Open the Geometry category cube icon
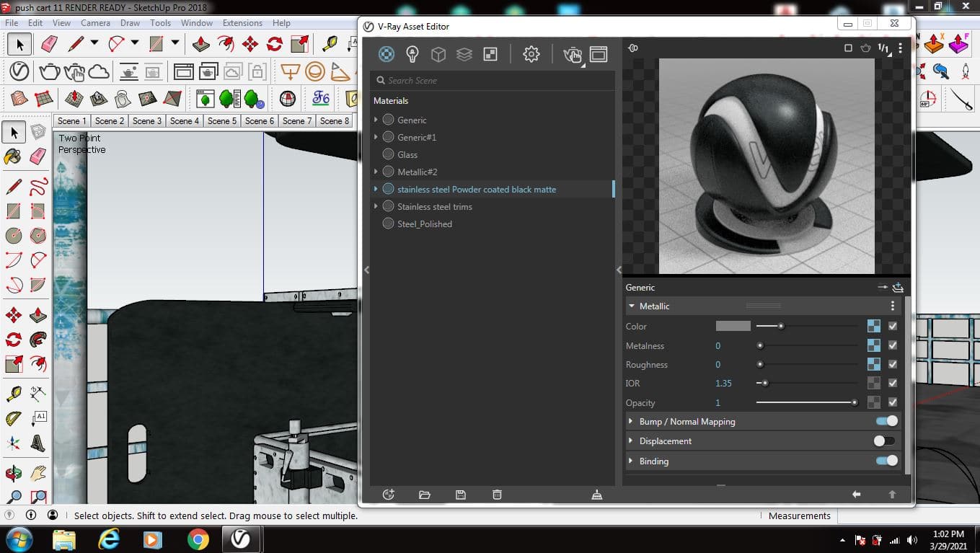The image size is (980, 553). 438,54
